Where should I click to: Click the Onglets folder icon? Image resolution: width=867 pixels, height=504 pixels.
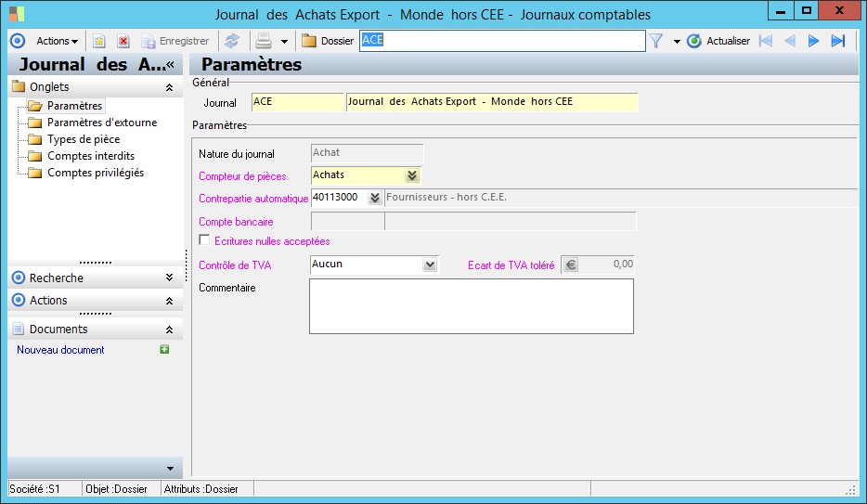(19, 86)
